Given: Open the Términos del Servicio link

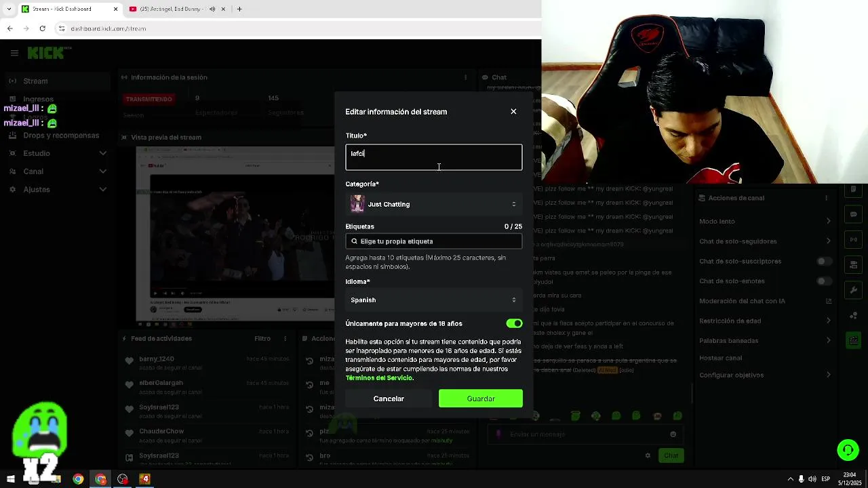Looking at the screenshot, I should click(x=379, y=378).
